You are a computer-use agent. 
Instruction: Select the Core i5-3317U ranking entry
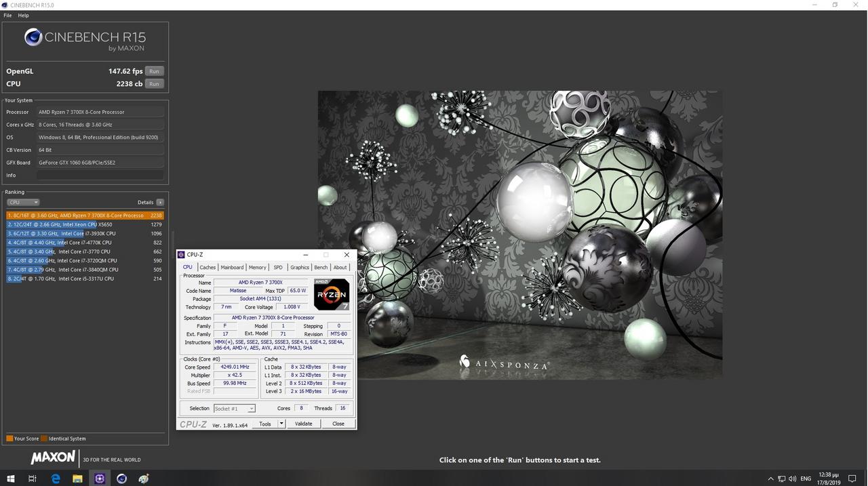pyautogui.click(x=85, y=279)
